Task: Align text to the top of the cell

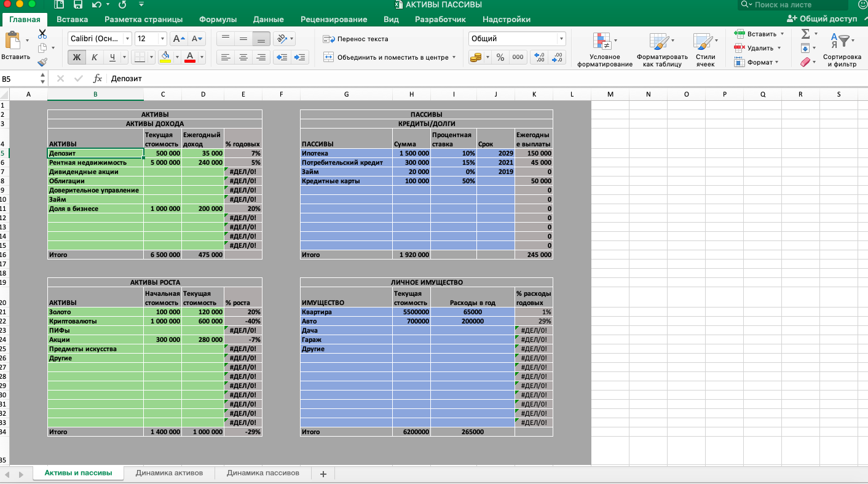Action: (x=226, y=39)
